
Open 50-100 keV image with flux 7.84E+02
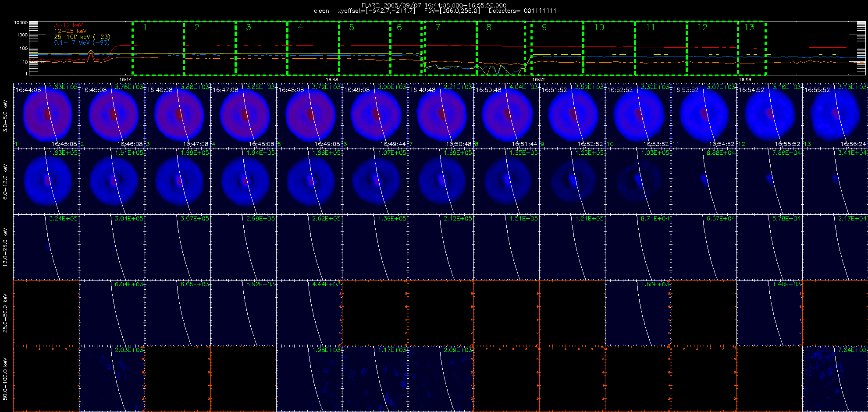tap(836, 378)
